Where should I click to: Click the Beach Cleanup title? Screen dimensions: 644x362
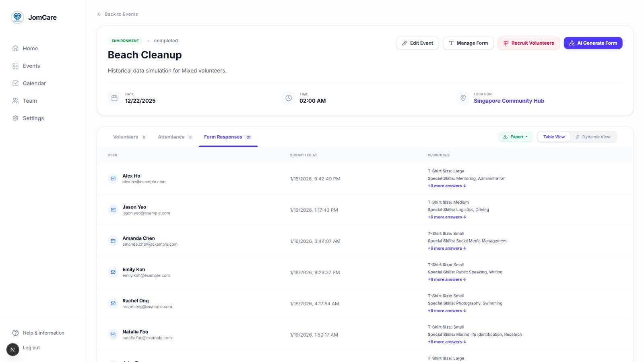(x=144, y=55)
